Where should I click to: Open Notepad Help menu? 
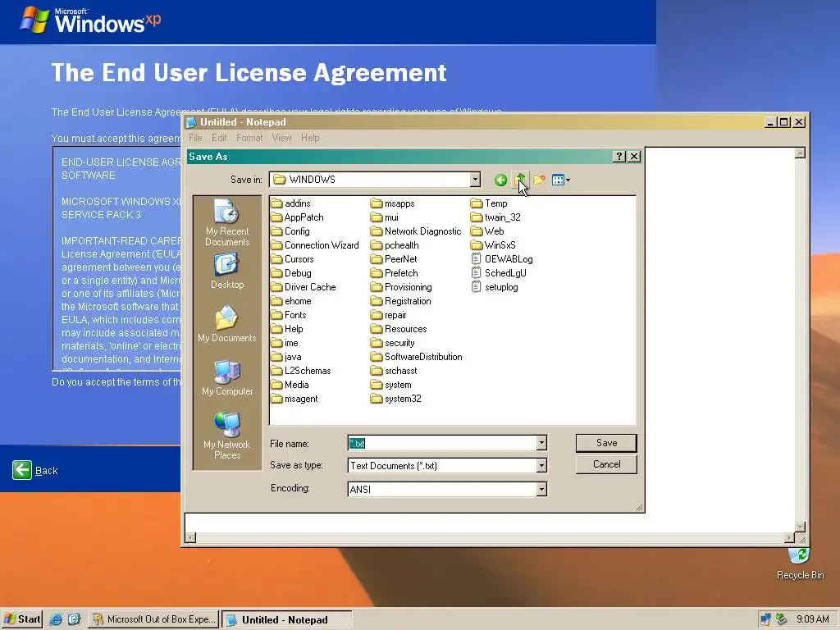click(x=310, y=138)
